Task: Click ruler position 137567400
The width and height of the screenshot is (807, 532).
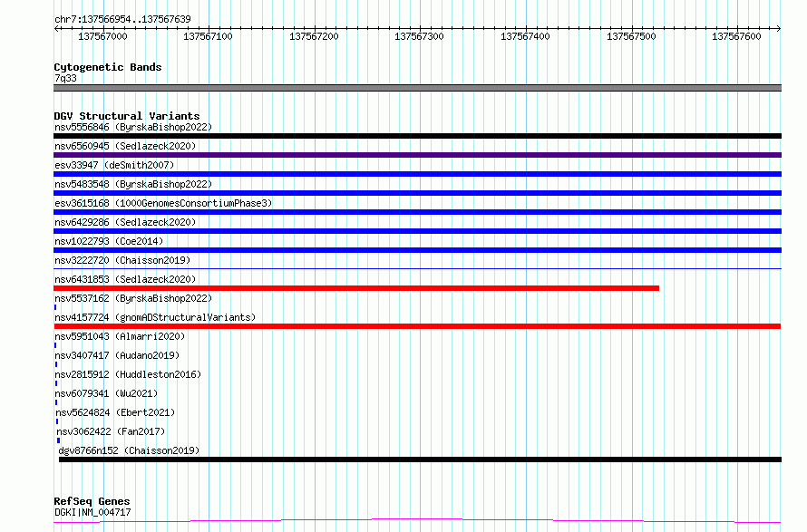Action: [525, 36]
